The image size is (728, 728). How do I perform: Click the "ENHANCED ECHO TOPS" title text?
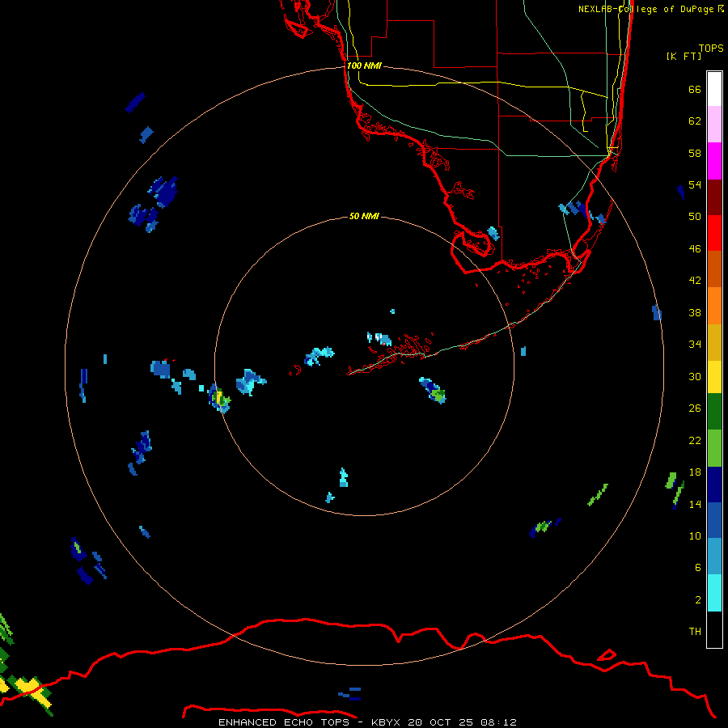coord(284,722)
